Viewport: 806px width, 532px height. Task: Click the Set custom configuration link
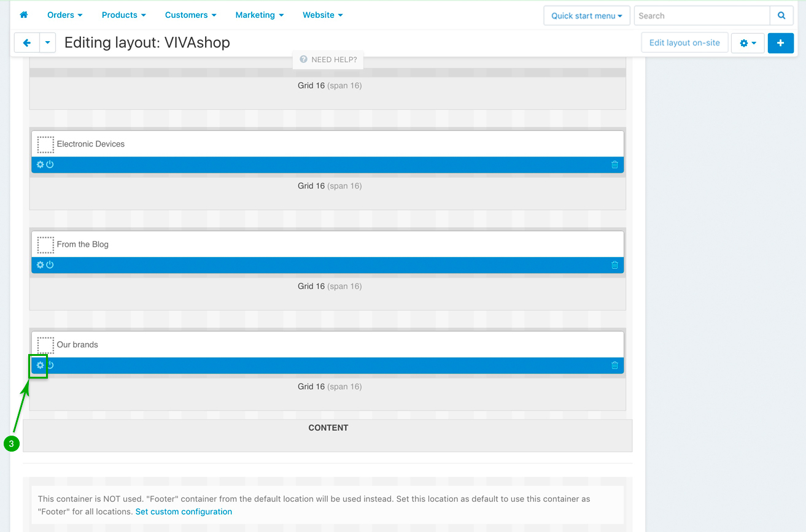click(x=184, y=512)
